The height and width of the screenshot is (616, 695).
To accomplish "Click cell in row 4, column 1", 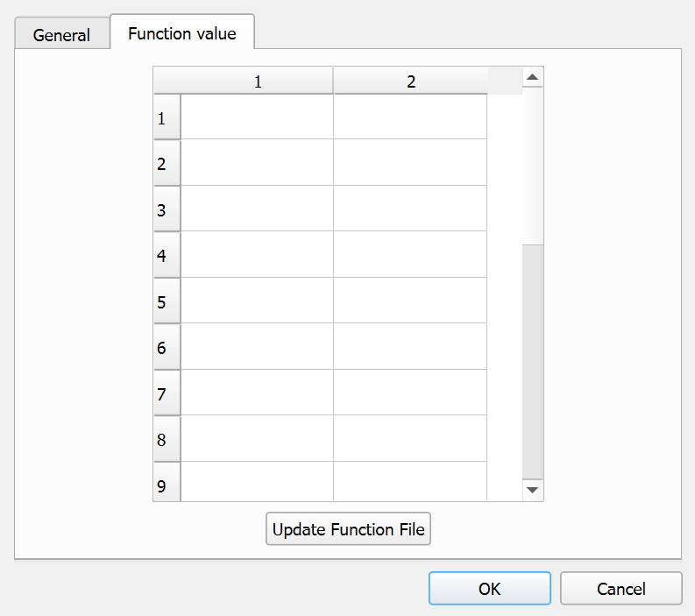I will [x=257, y=255].
